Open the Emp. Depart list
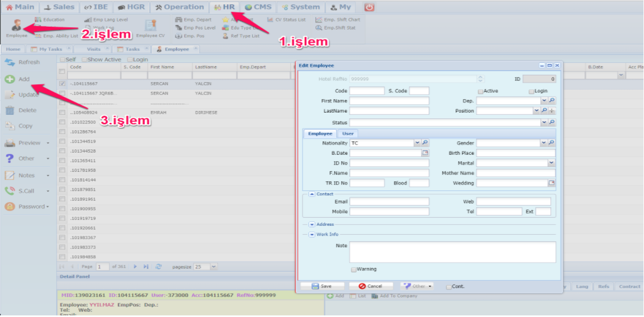The image size is (644, 317). point(193,20)
